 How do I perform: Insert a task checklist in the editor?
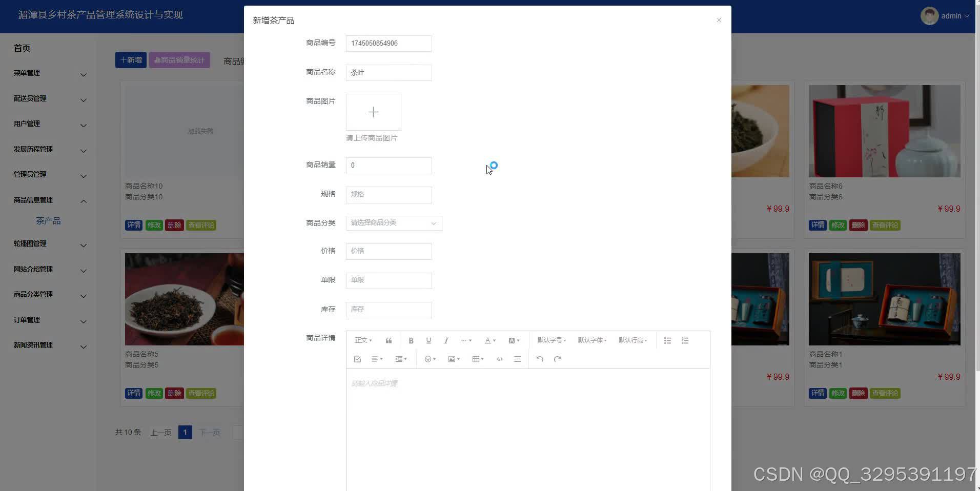pyautogui.click(x=357, y=359)
